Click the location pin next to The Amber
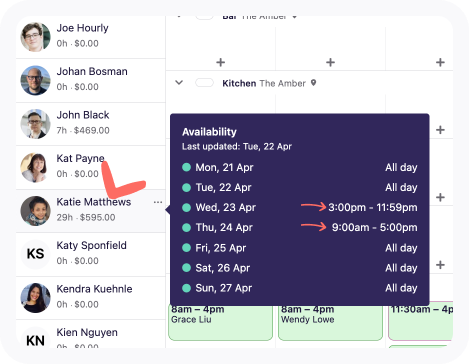The width and height of the screenshot is (469, 364). pos(313,83)
